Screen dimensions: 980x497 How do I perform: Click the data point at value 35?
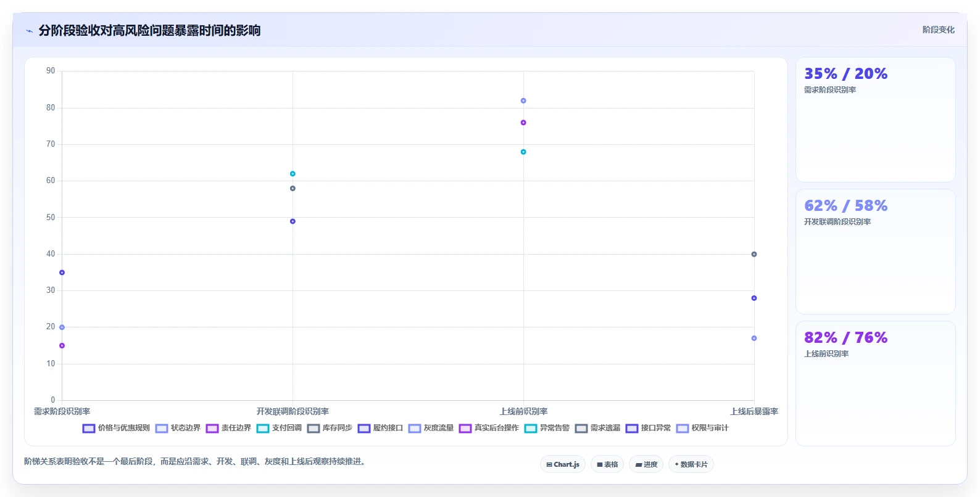click(62, 273)
